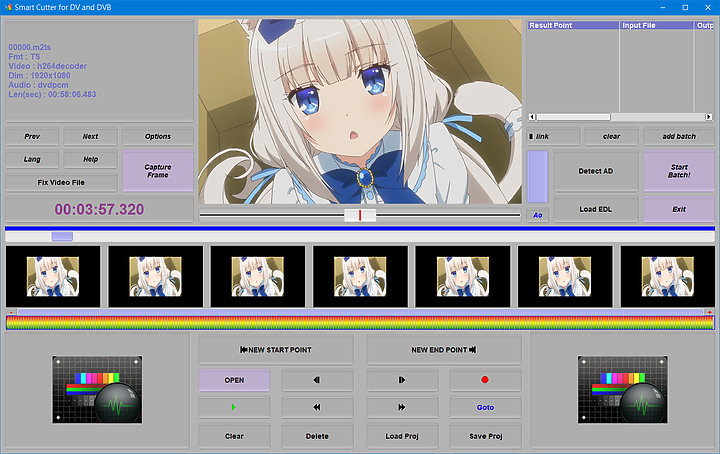Save the project via Save Proj

click(485, 436)
